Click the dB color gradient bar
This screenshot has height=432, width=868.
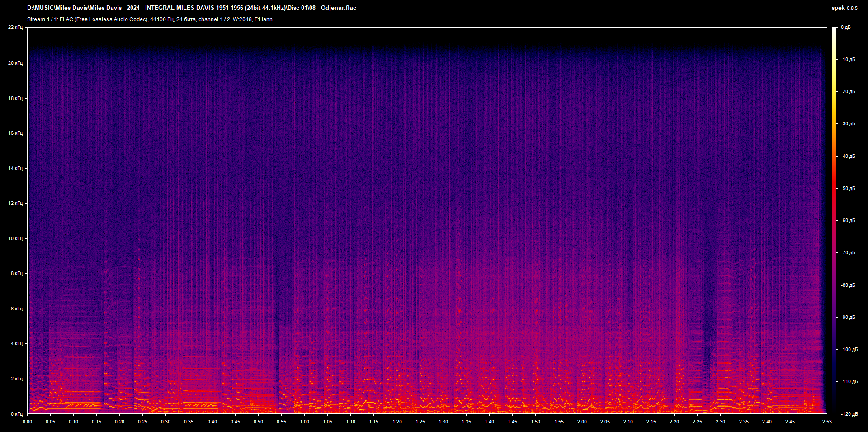(x=834, y=220)
